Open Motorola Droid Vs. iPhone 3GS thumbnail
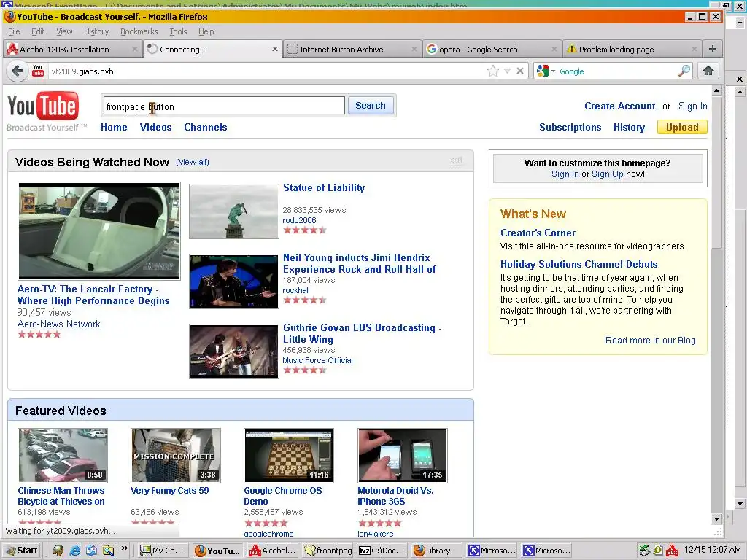The width and height of the screenshot is (747, 560). 403,456
